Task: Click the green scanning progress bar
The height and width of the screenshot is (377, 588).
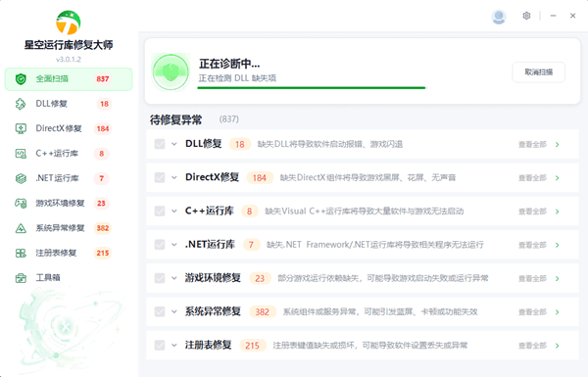Action: point(312,88)
